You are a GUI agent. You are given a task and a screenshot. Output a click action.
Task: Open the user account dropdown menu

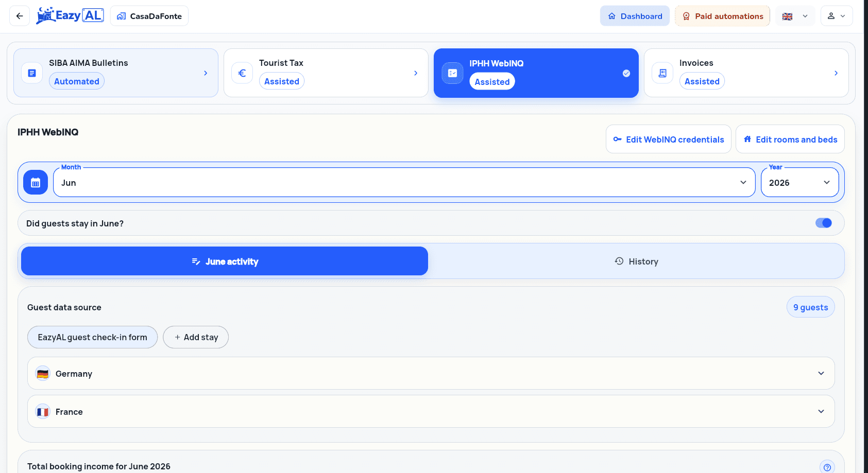click(837, 16)
